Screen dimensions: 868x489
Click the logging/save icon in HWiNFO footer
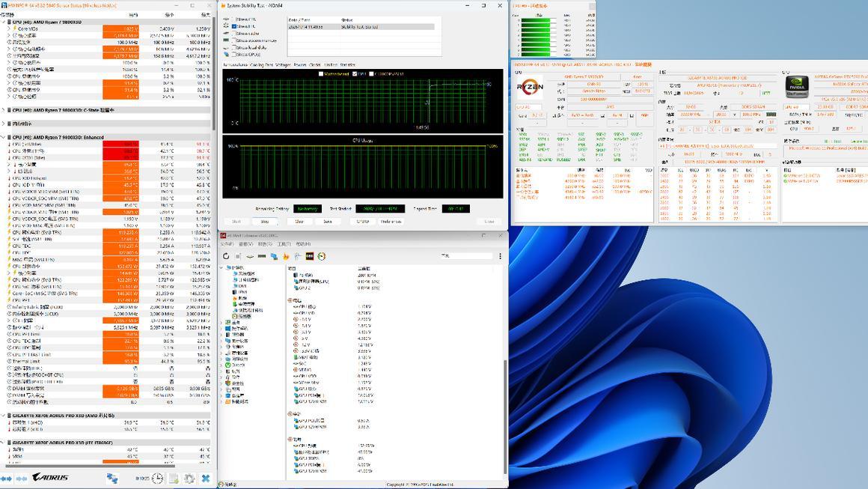[174, 478]
